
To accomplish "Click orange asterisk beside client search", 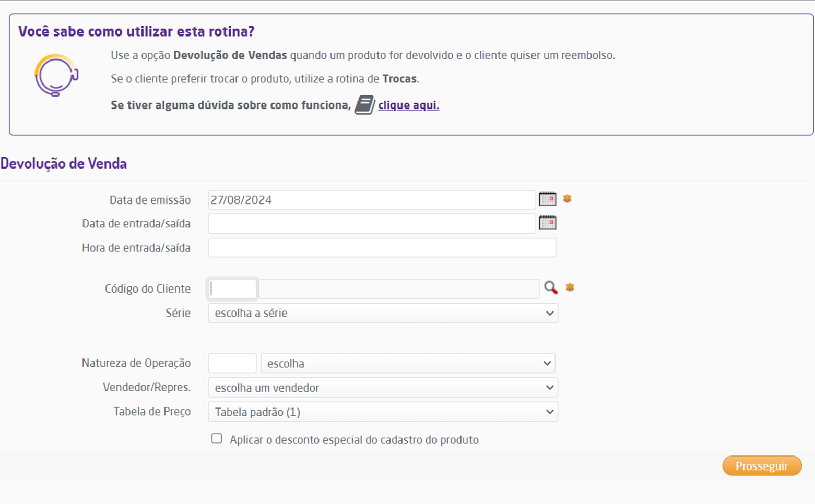I will click(x=570, y=287).
